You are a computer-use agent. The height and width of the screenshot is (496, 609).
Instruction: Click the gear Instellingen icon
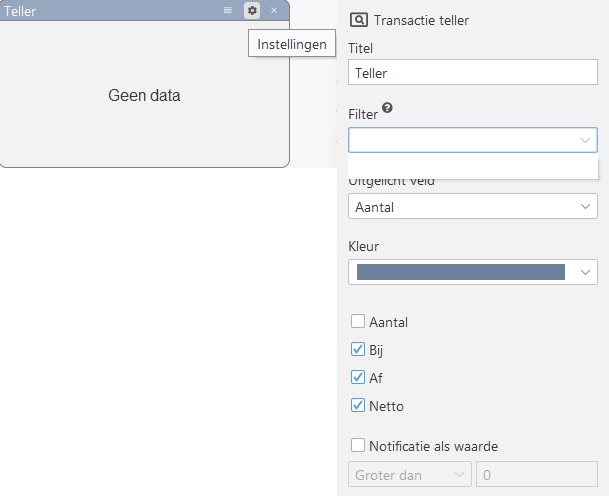tap(252, 10)
